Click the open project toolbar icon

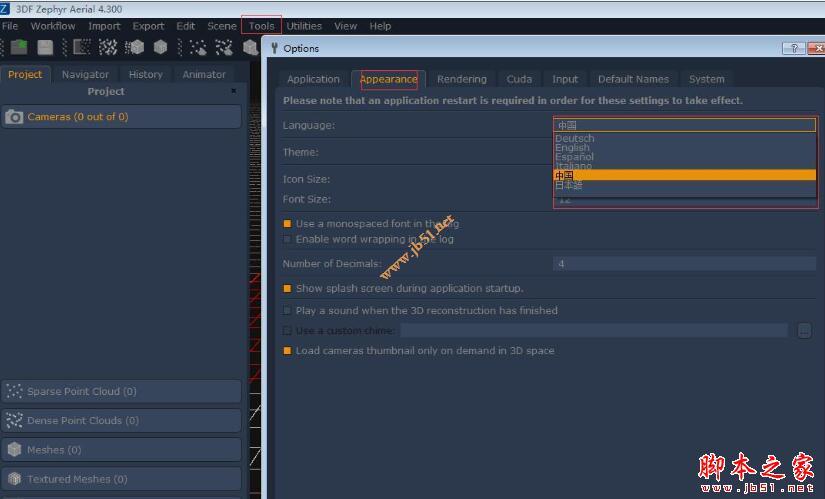(19, 47)
